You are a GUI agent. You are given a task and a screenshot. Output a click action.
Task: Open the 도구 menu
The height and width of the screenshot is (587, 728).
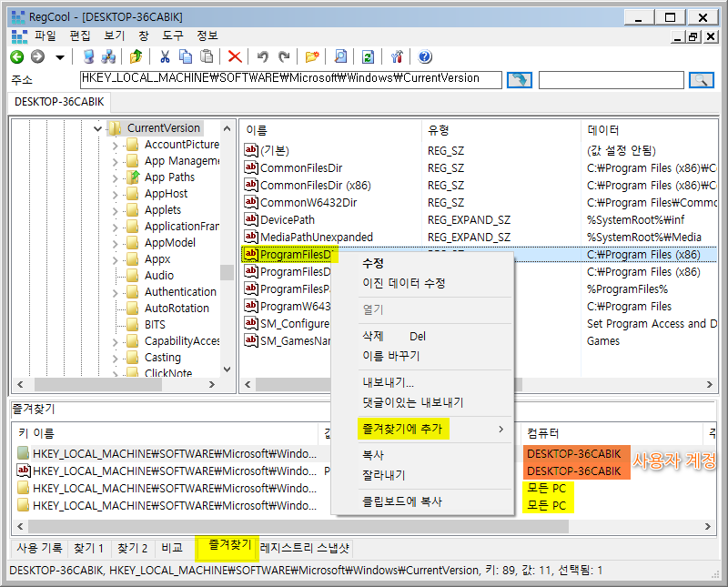click(x=173, y=35)
